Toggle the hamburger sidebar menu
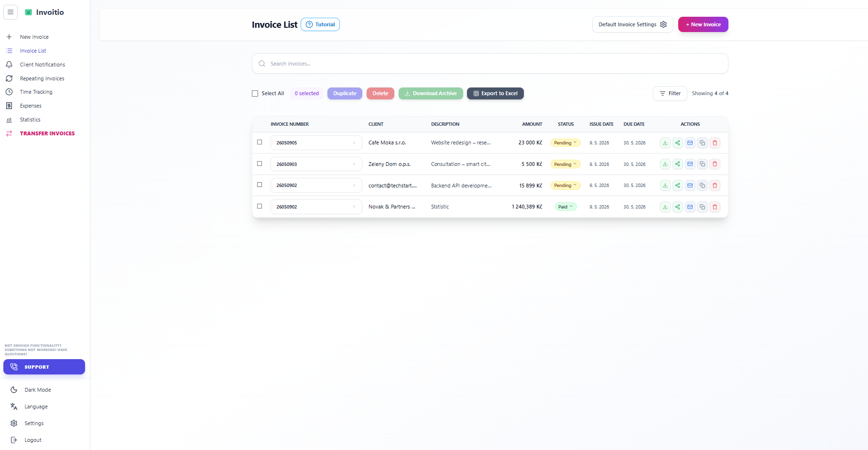Image resolution: width=868 pixels, height=450 pixels. (x=11, y=12)
